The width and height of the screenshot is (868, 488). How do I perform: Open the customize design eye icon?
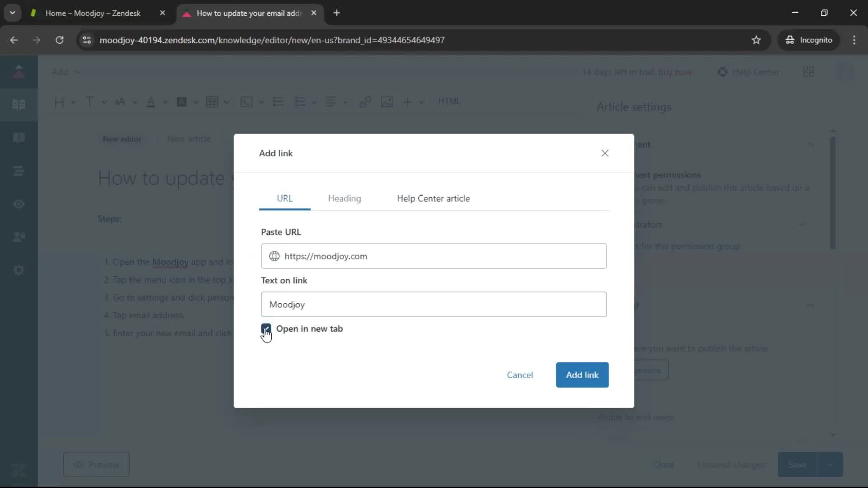(19, 204)
